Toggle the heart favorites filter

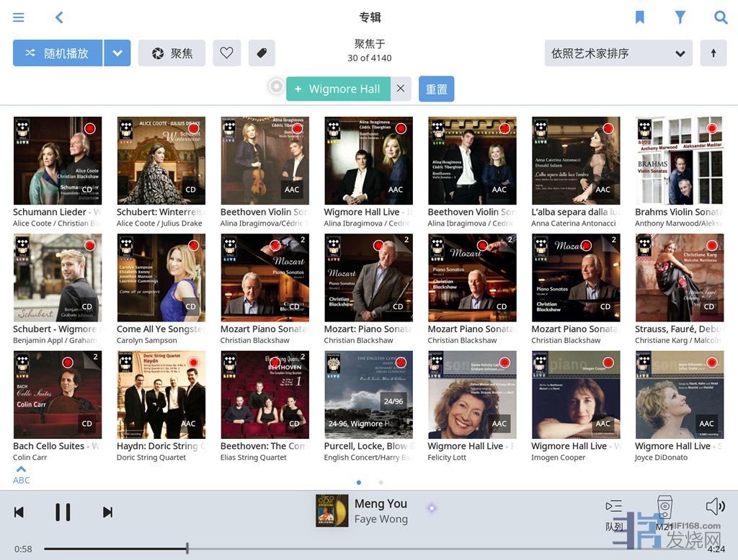pos(226,53)
